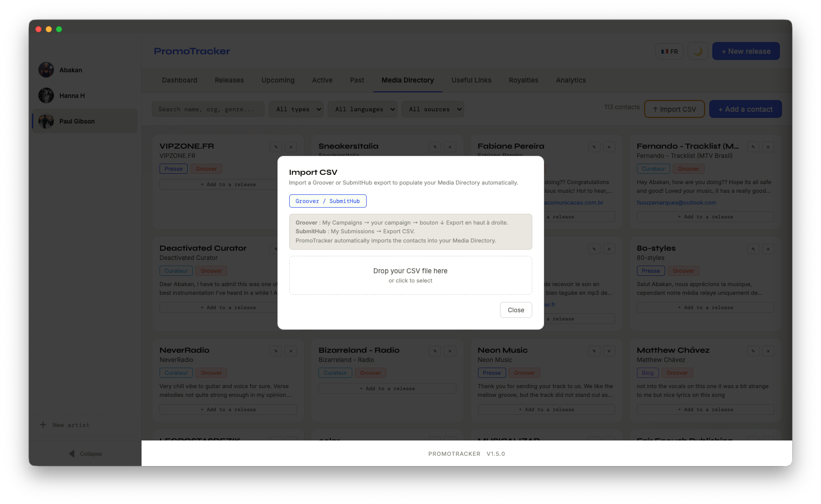Switch to the Royalties tab
Screen dimensions: 821x504
click(x=523, y=80)
